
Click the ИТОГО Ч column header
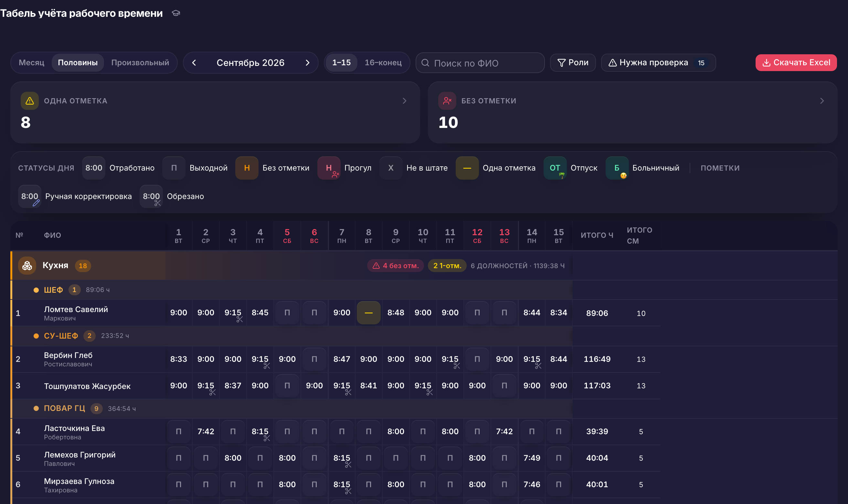coord(597,235)
